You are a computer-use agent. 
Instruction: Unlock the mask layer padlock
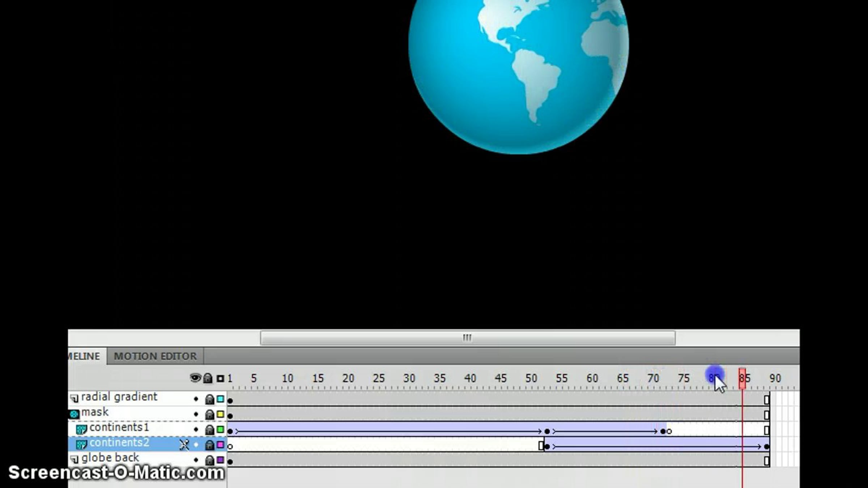click(x=209, y=415)
